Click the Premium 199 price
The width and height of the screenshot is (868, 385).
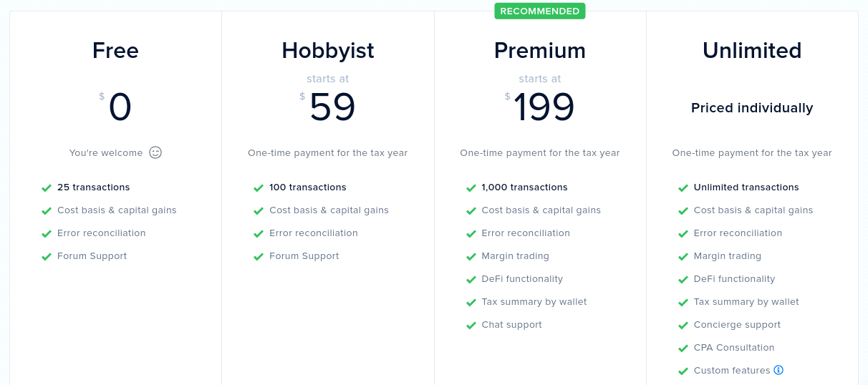(x=544, y=107)
